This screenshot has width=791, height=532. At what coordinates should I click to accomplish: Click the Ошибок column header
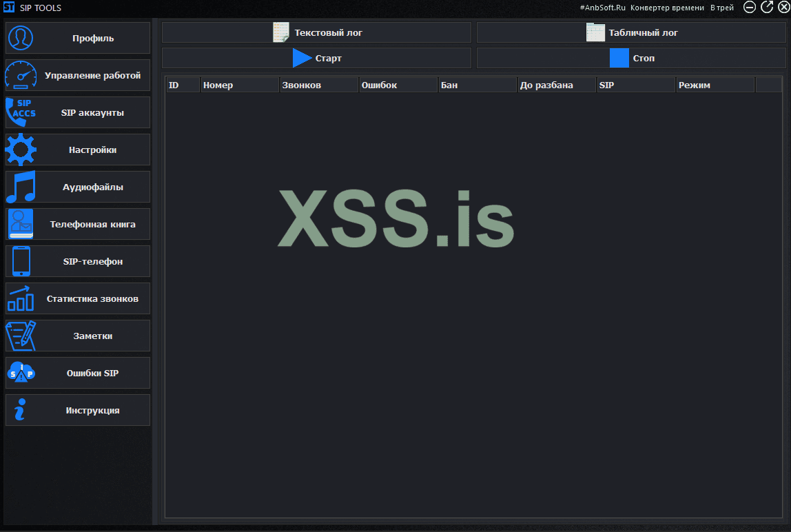[398, 85]
